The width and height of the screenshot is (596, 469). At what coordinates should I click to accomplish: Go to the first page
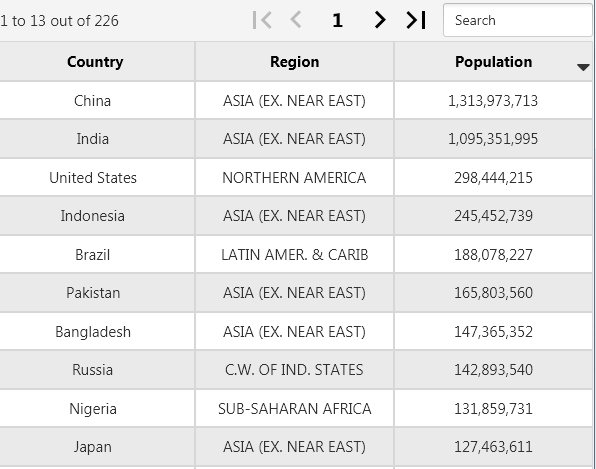pyautogui.click(x=262, y=20)
